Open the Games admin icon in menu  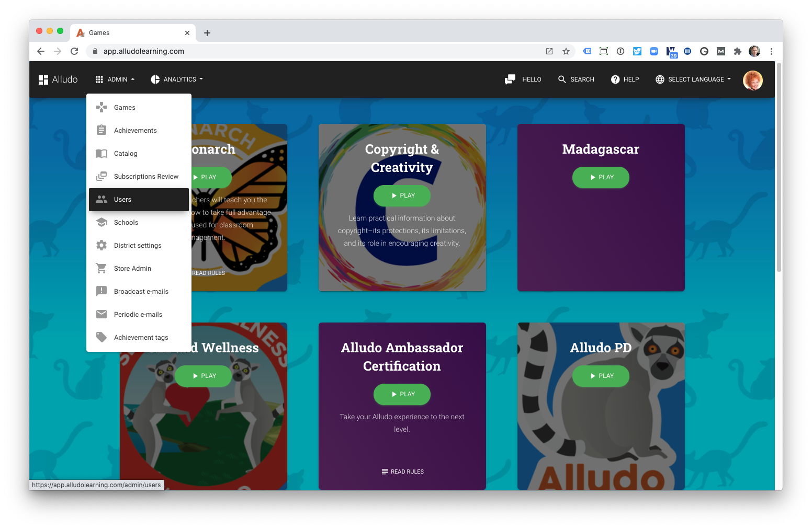[101, 107]
